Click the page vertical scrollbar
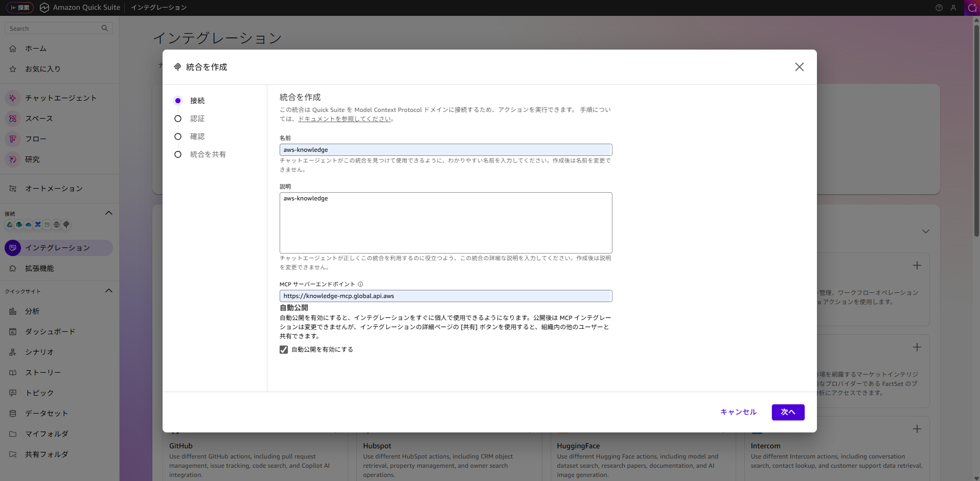 point(976,128)
